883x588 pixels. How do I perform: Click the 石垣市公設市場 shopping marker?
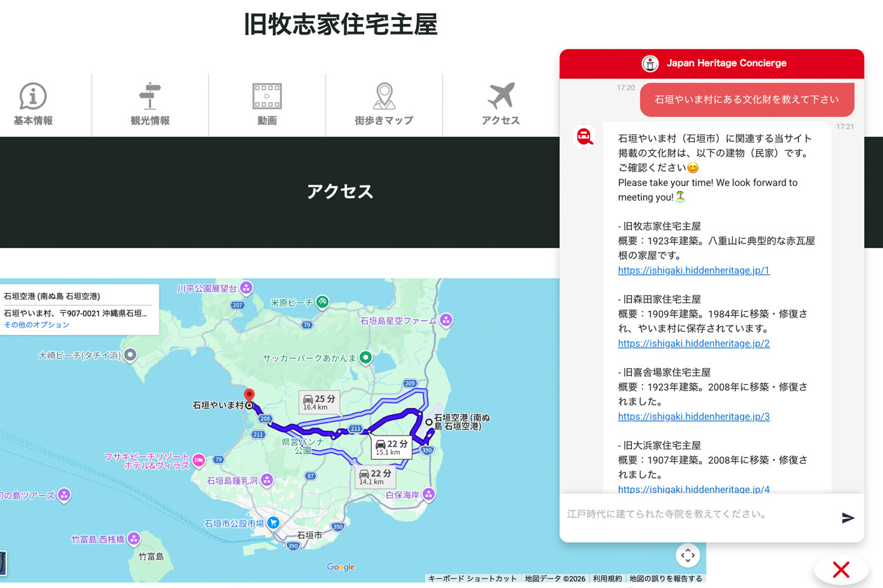(273, 523)
